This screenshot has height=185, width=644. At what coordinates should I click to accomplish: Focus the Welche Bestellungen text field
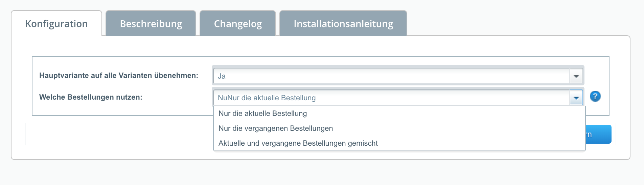391,98
